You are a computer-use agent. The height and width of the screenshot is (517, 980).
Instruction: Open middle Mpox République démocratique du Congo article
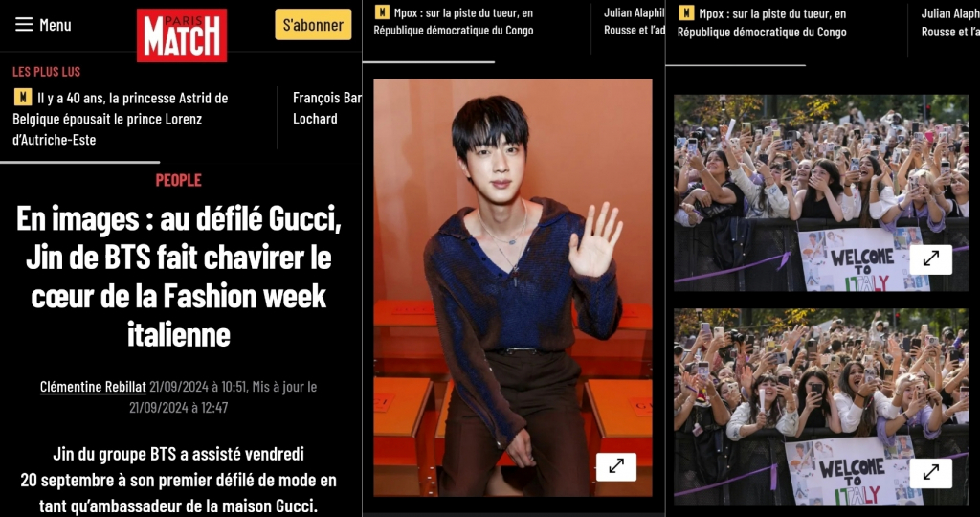coord(454,21)
